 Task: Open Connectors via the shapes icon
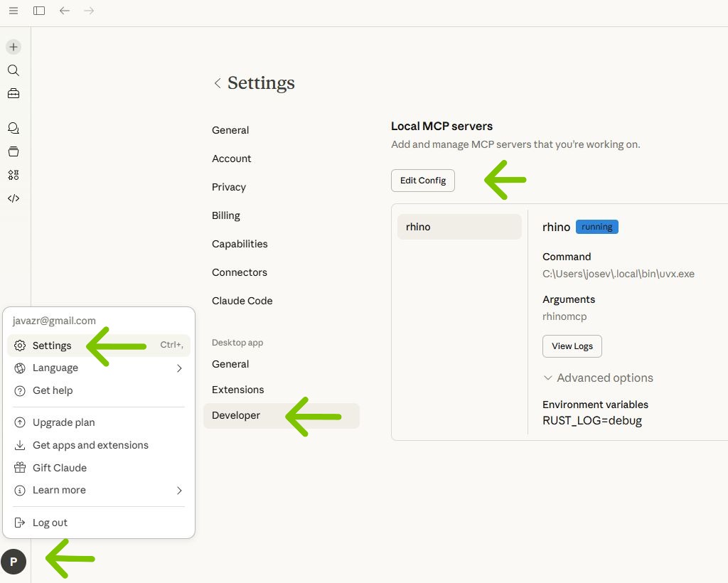tap(13, 174)
